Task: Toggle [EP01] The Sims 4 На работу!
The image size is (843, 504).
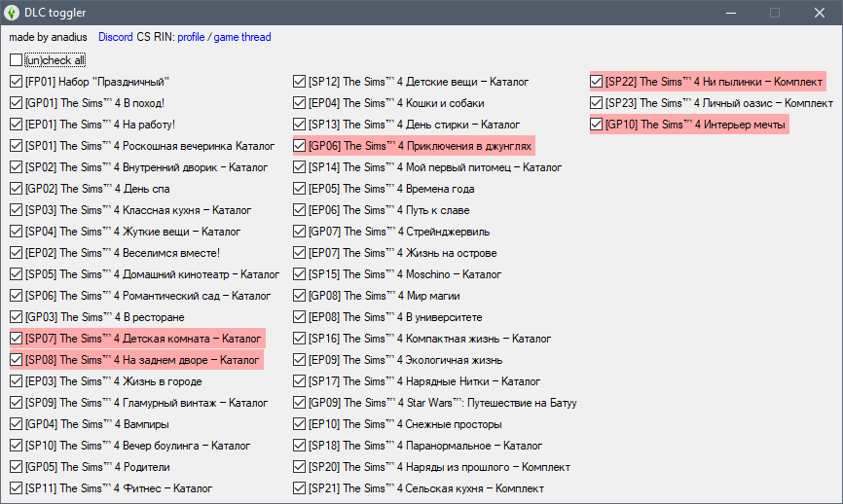Action: (17, 125)
